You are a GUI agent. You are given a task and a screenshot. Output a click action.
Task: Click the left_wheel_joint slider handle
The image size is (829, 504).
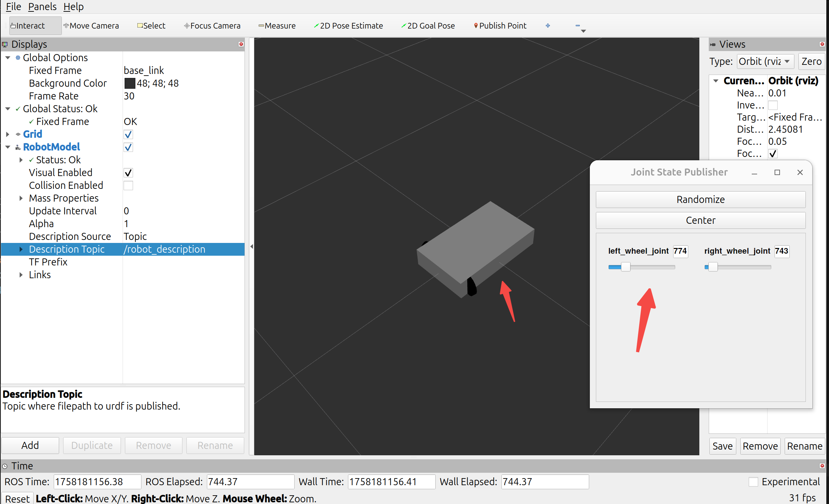[625, 267]
